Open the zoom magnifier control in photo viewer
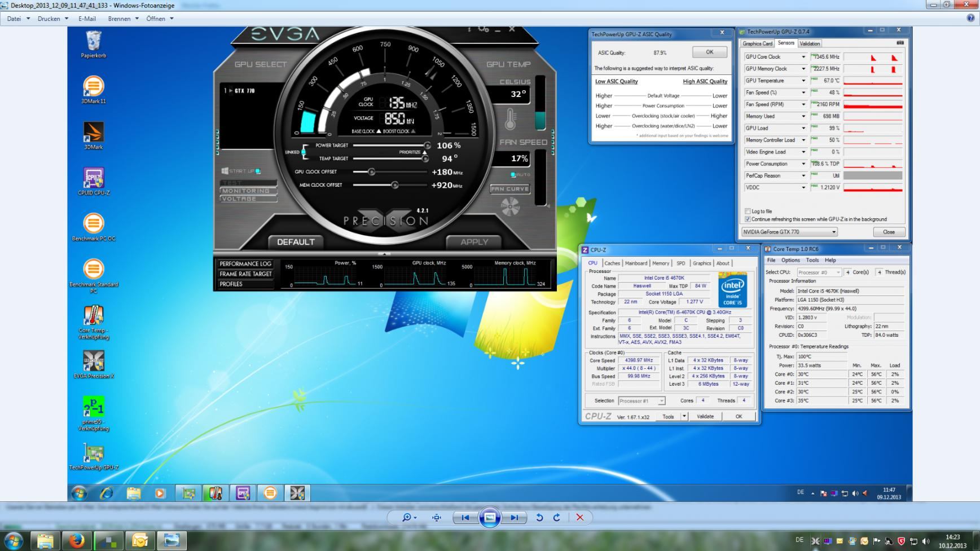The image size is (980, 551). click(x=409, y=517)
